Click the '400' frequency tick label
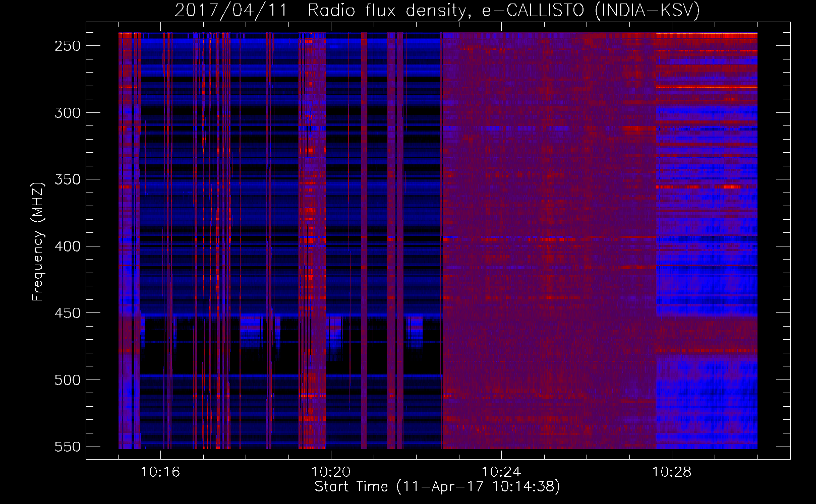Viewport: 816px width, 504px height. pos(68,246)
